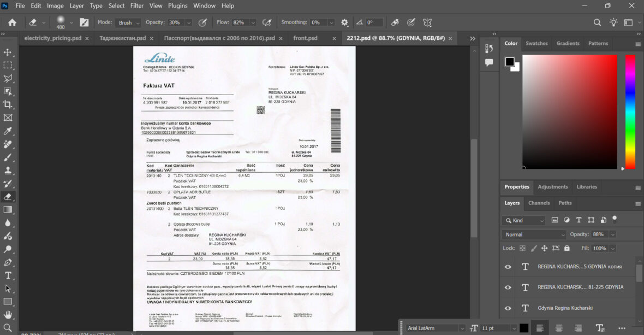Image resolution: width=644 pixels, height=335 pixels.
Task: Open the brush Mode dropdown in options bar
Action: [128, 22]
